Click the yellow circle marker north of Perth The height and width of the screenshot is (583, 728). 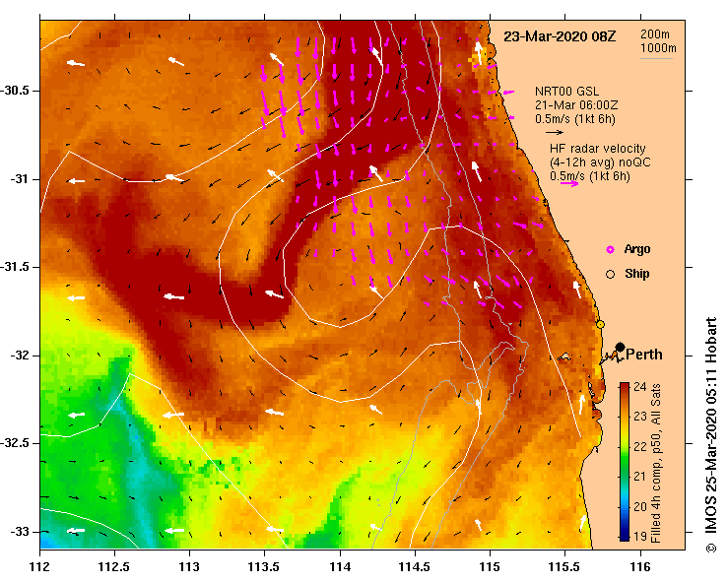pos(600,324)
